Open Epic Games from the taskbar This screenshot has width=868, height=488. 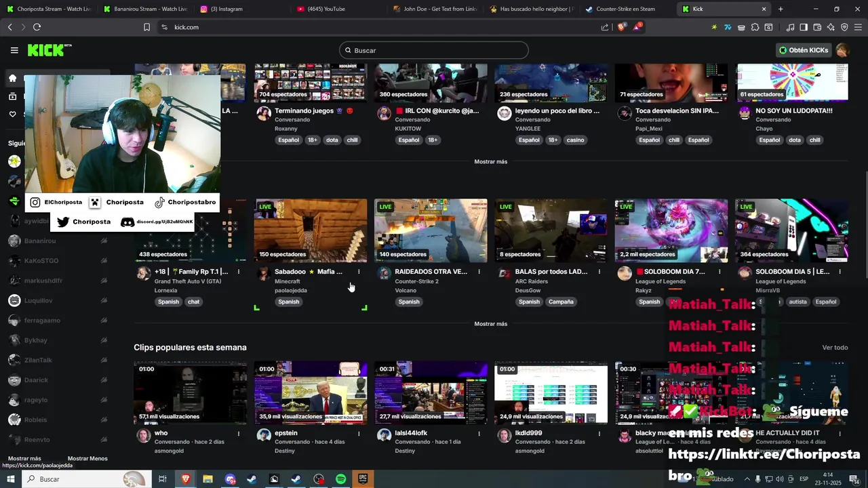tap(363, 479)
